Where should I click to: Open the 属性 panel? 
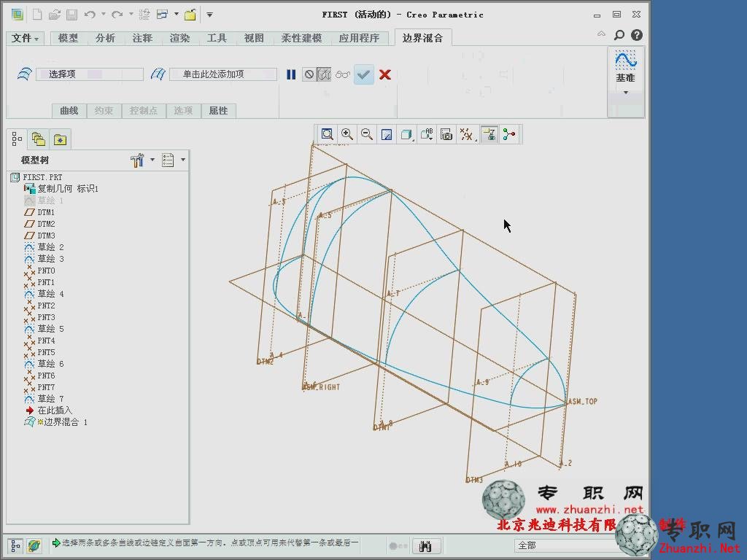tap(218, 111)
